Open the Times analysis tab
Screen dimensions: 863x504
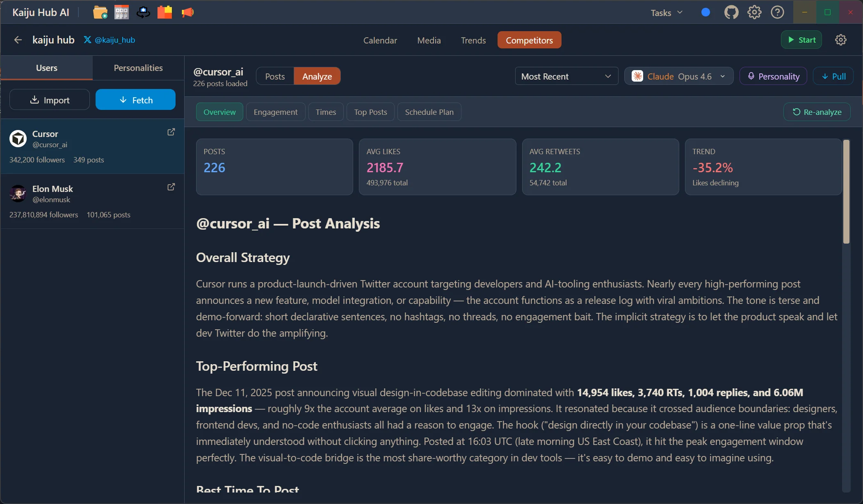(326, 112)
